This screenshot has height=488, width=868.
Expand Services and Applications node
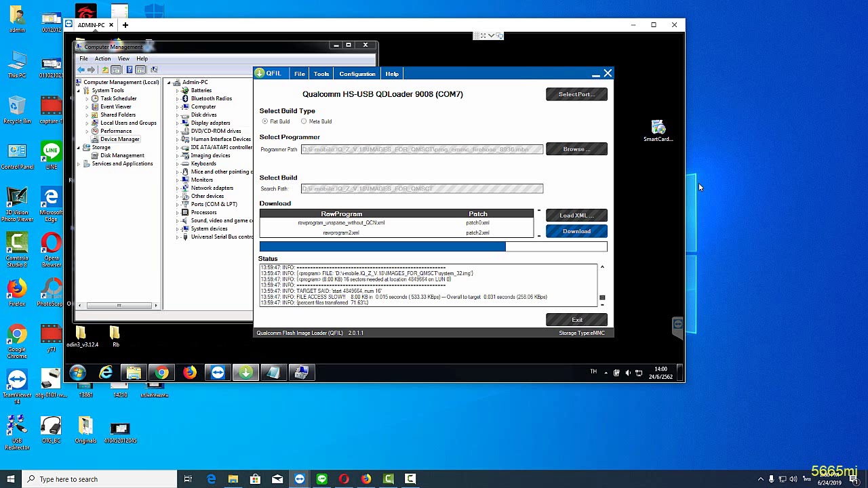(79, 163)
